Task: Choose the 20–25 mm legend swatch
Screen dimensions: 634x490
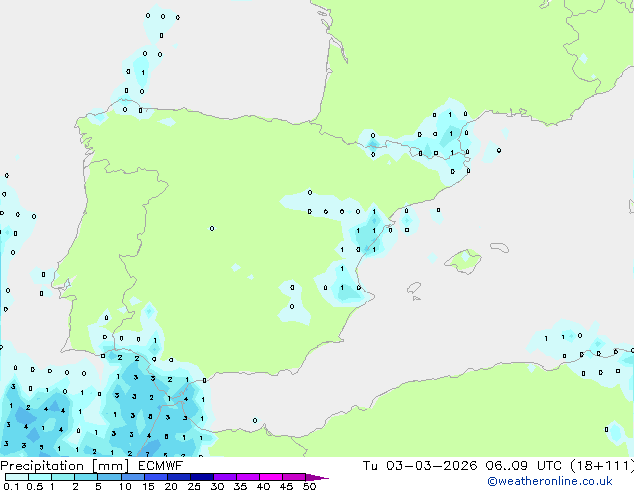Action: [x=178, y=477]
